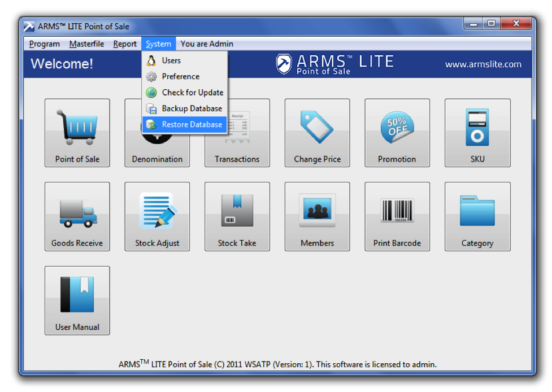Image resolution: width=552 pixels, height=392 pixels.
Task: Choose Check for Update in the System menu
Action: coord(191,93)
